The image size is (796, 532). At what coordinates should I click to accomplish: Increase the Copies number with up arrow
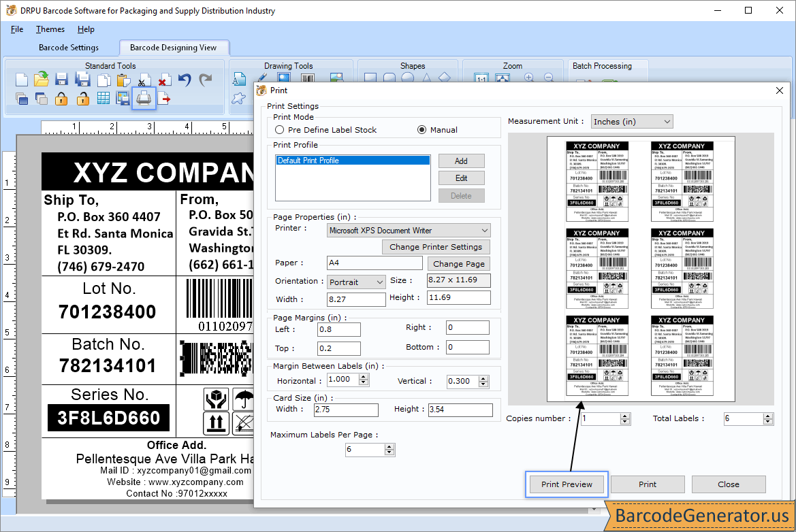click(x=625, y=416)
